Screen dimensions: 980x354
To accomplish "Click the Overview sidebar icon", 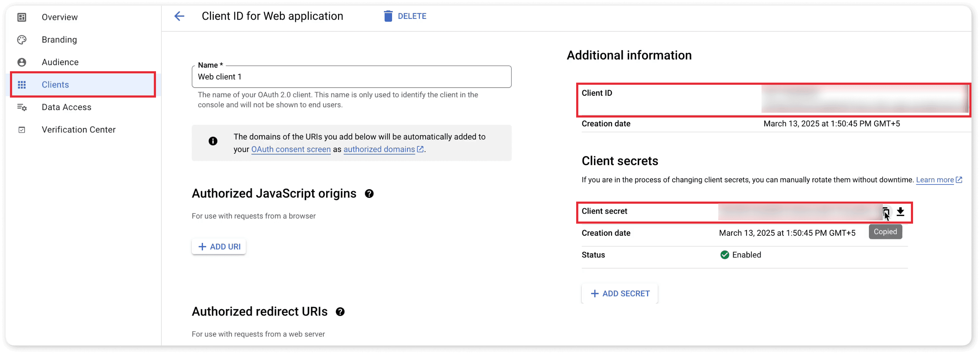I will pos(22,17).
